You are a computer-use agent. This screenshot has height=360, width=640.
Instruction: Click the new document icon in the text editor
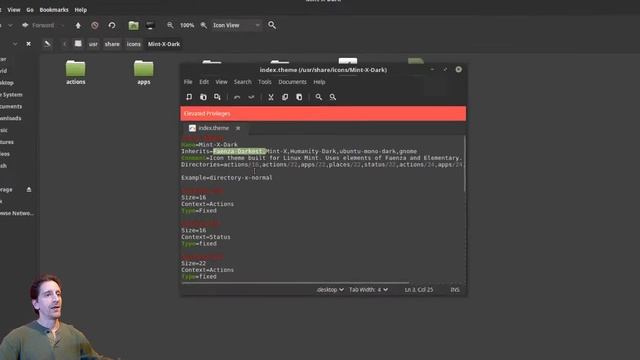click(x=189, y=97)
